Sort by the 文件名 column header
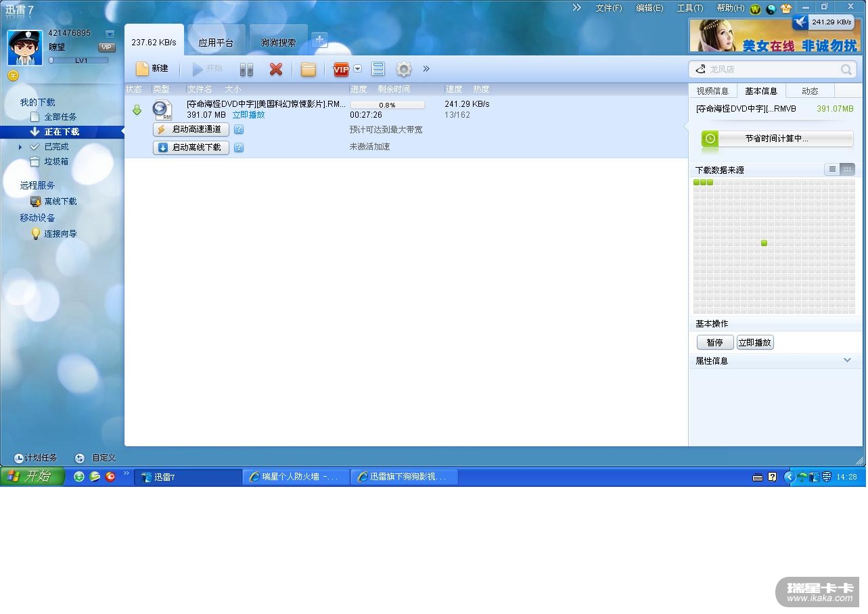Image resolution: width=868 pixels, height=614 pixels. (x=200, y=89)
